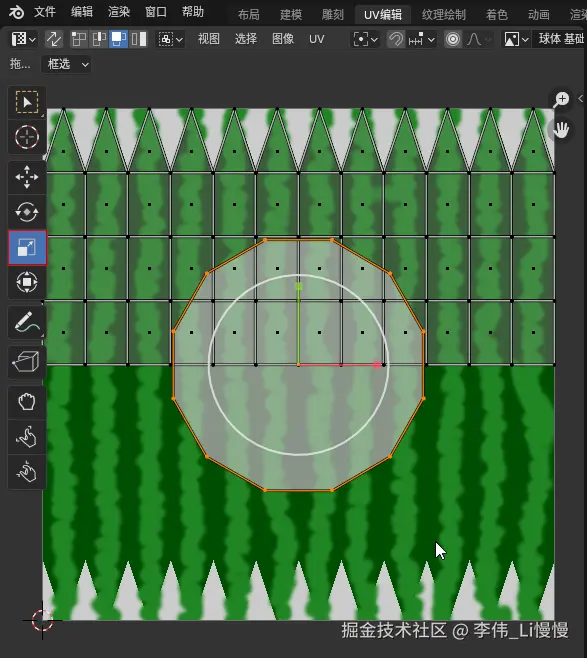Expand the sidebar arrow at right edge
This screenshot has height=658, width=587.
(x=581, y=99)
